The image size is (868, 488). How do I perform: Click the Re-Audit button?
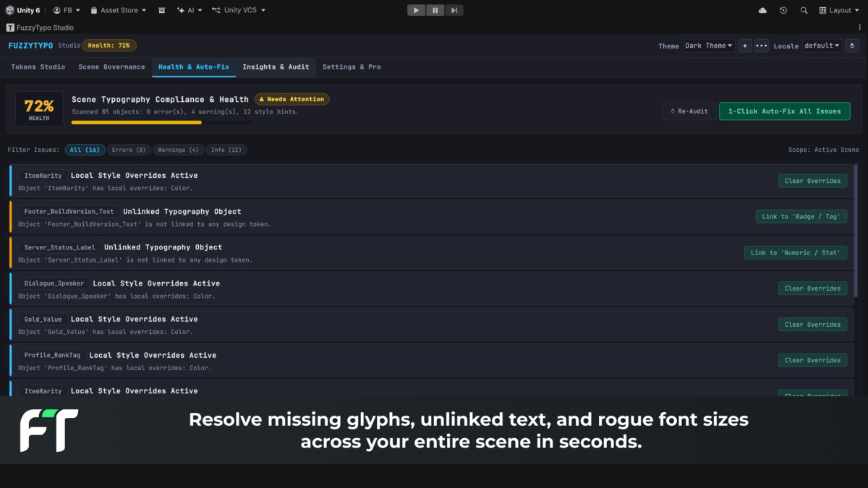pyautogui.click(x=690, y=111)
